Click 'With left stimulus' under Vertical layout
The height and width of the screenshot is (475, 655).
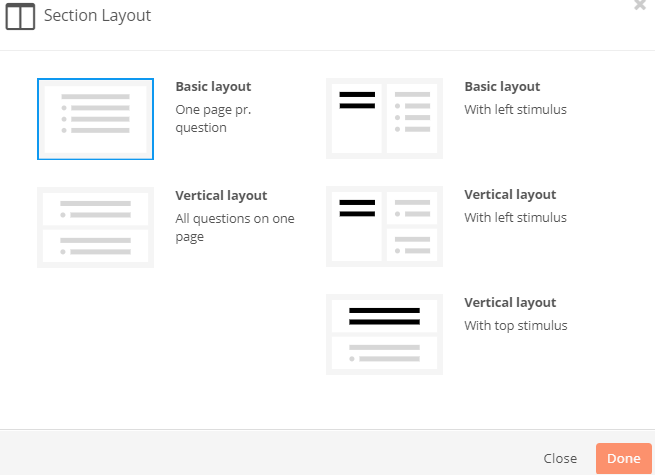tap(515, 217)
